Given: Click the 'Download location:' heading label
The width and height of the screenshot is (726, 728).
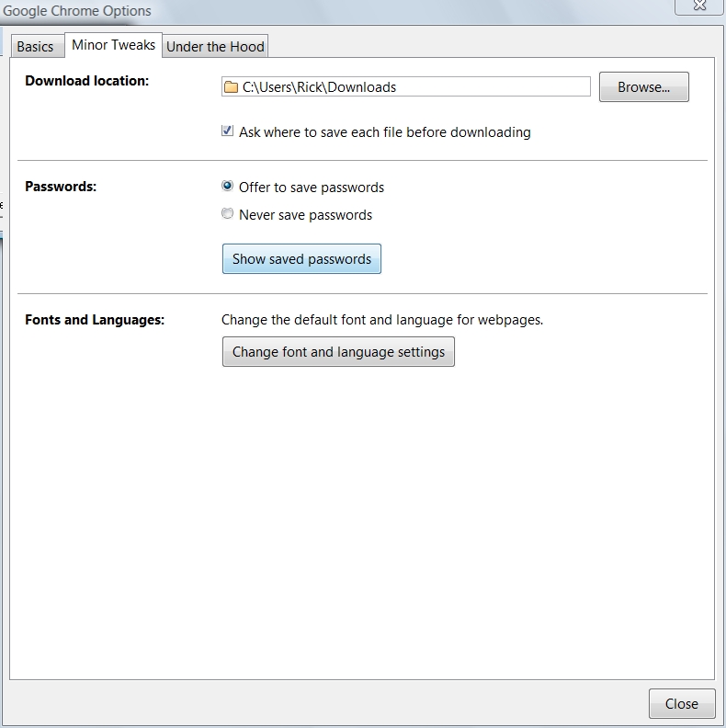Looking at the screenshot, I should [86, 81].
